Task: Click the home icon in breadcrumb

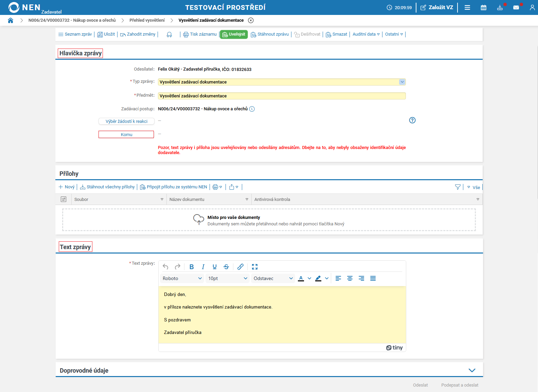Action: (11, 20)
